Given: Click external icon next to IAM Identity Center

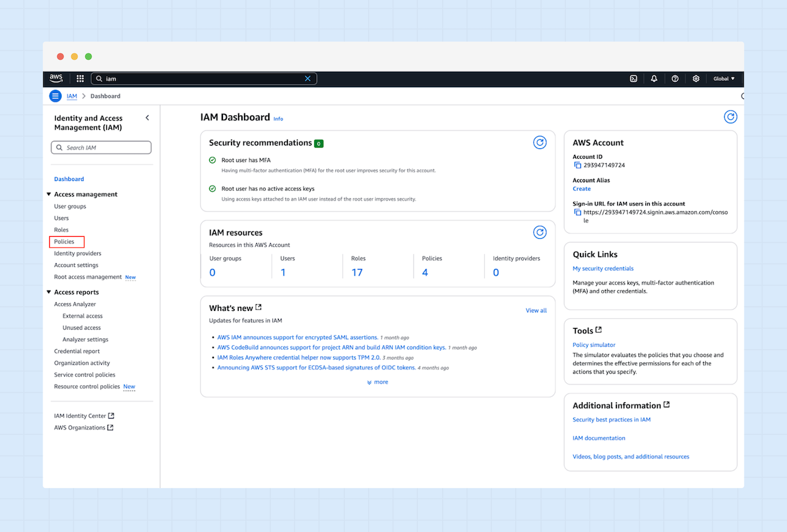Looking at the screenshot, I should click(111, 416).
